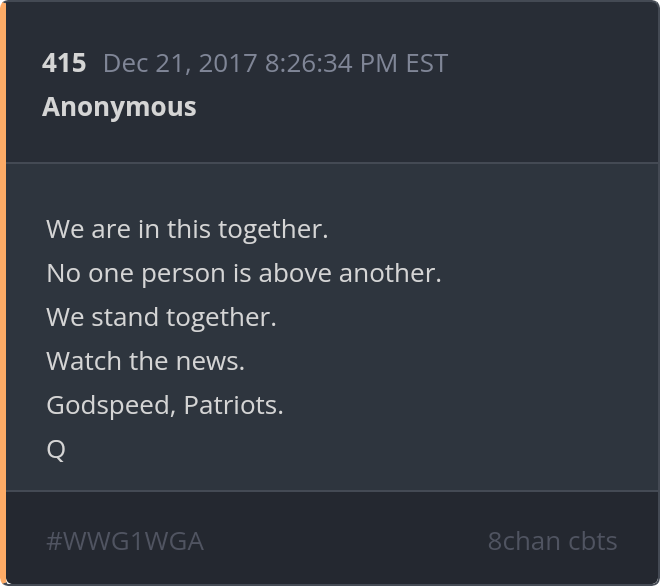Click the EST timezone label

coord(426,63)
